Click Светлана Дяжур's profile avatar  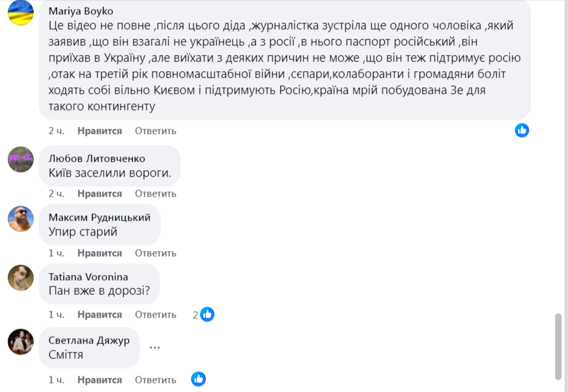[21, 342]
